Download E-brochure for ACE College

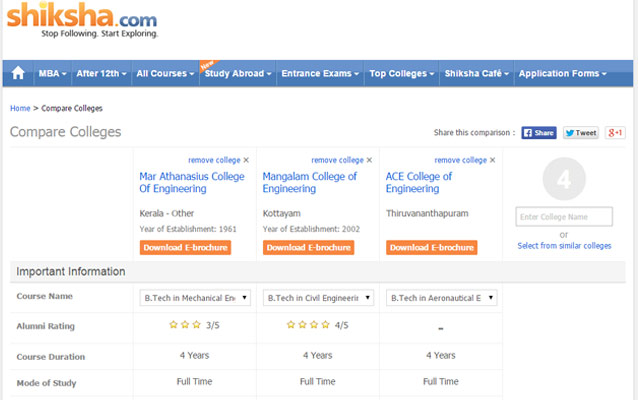(431, 247)
